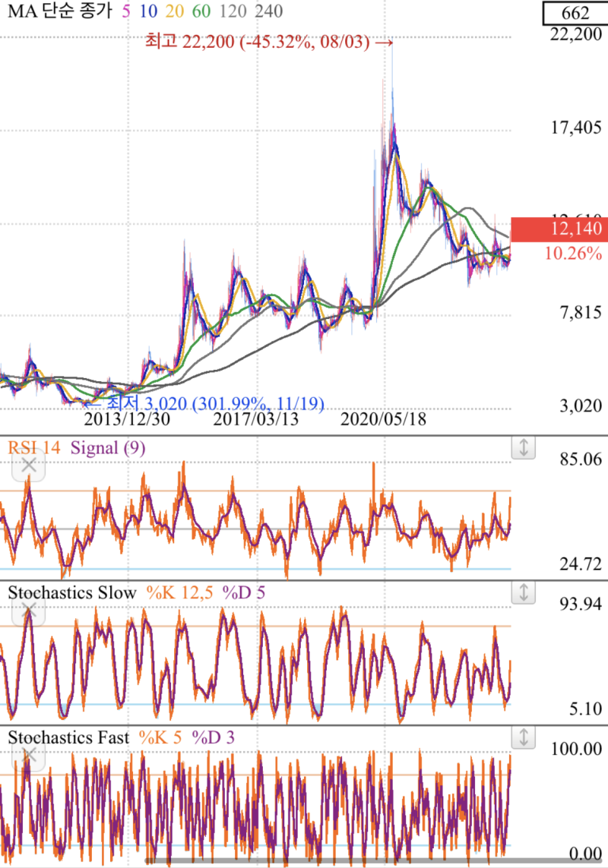Viewport: 608px width, 868px height.
Task: Click the RSI 24.72 scale value
Action: [x=581, y=564]
